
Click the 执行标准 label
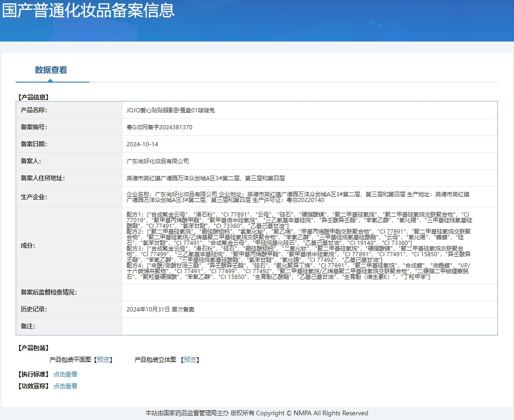[x=34, y=374]
